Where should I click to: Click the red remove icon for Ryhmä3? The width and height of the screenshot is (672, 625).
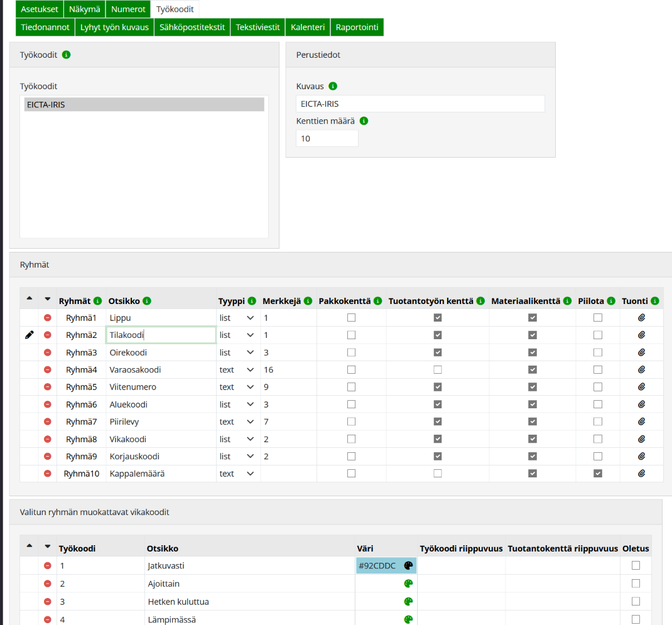[x=47, y=352]
